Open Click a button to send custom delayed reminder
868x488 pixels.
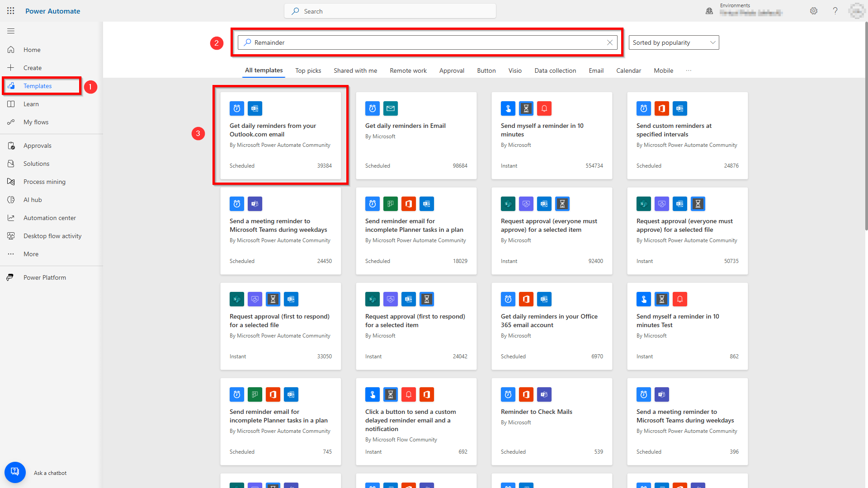pos(416,422)
